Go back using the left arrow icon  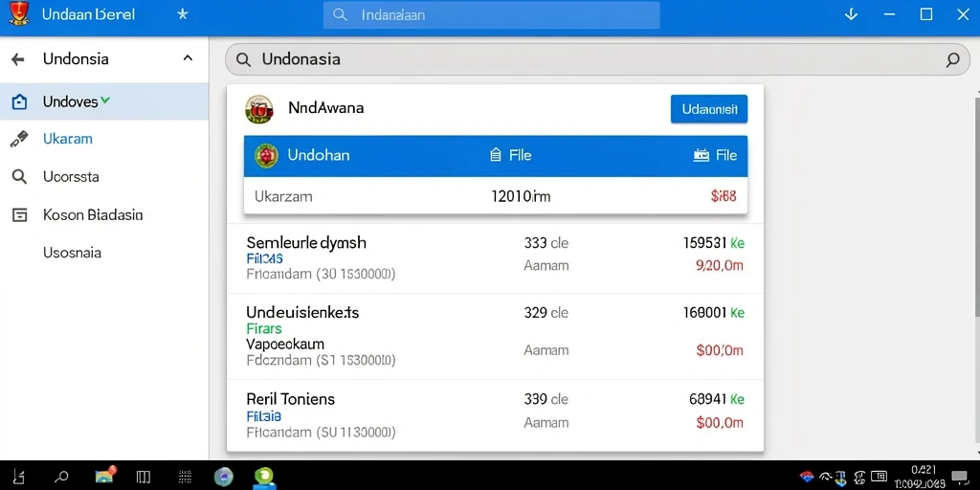(x=18, y=59)
